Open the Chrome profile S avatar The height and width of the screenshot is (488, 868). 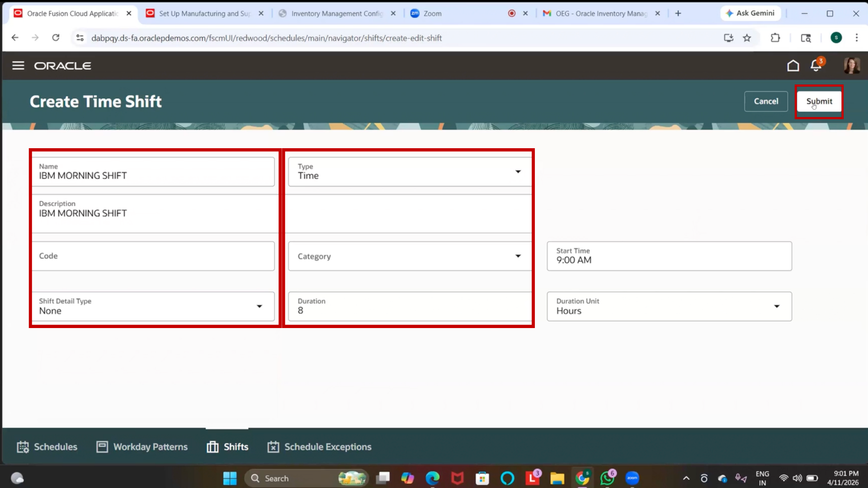pos(836,38)
